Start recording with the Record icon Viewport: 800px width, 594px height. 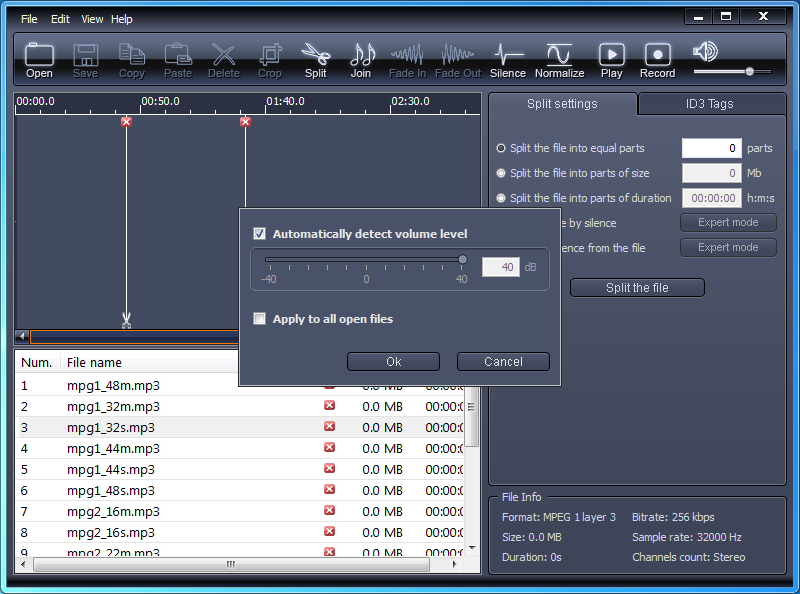point(657,55)
